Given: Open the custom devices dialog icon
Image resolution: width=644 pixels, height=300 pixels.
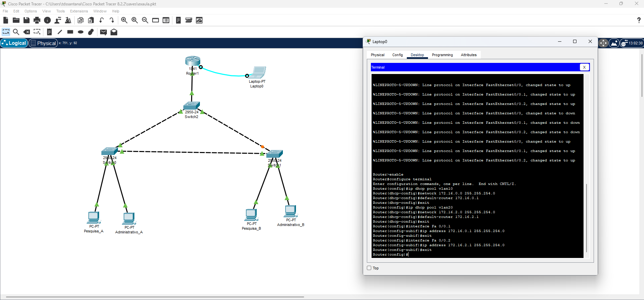Looking at the screenshot, I should (x=166, y=20).
